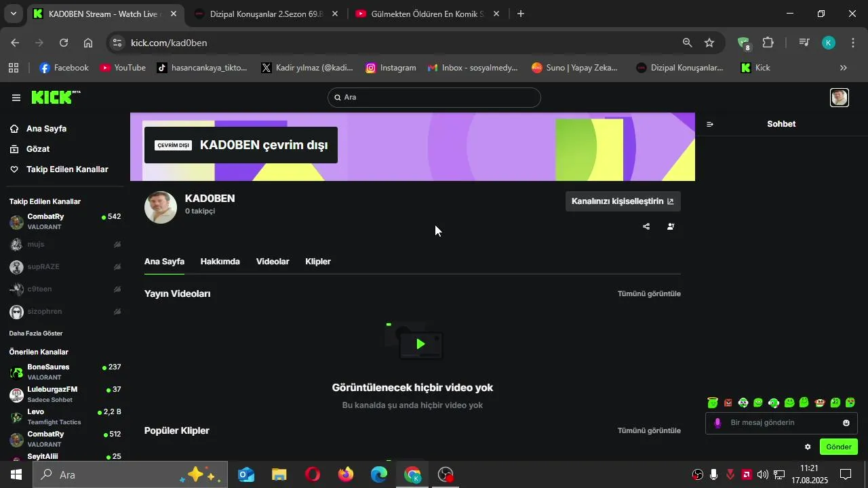Open Chrome three-dot menu
Screen dimensions: 868x488
click(852, 43)
